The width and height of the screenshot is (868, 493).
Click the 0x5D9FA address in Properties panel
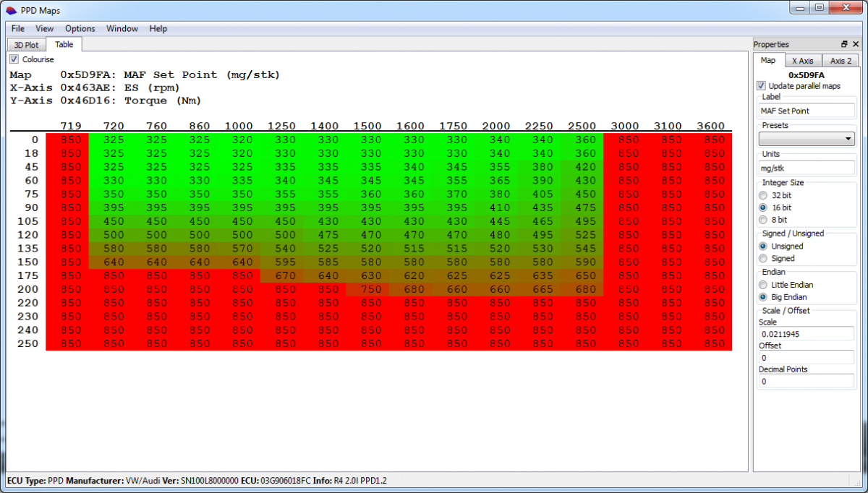pyautogui.click(x=807, y=74)
